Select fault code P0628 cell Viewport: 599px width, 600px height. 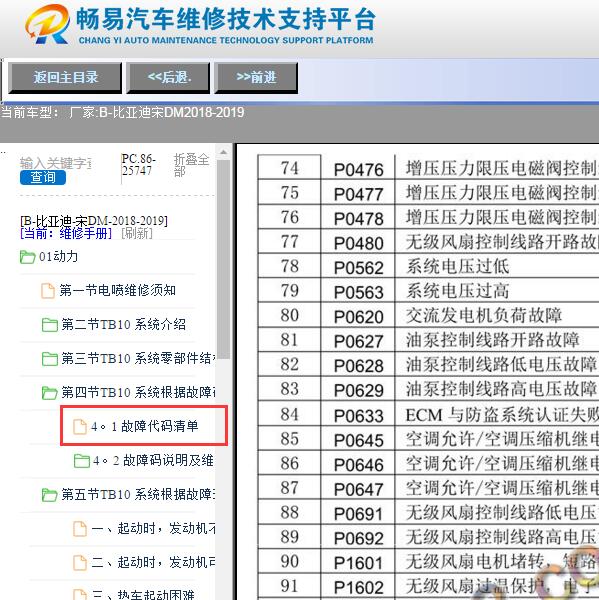[x=359, y=366]
